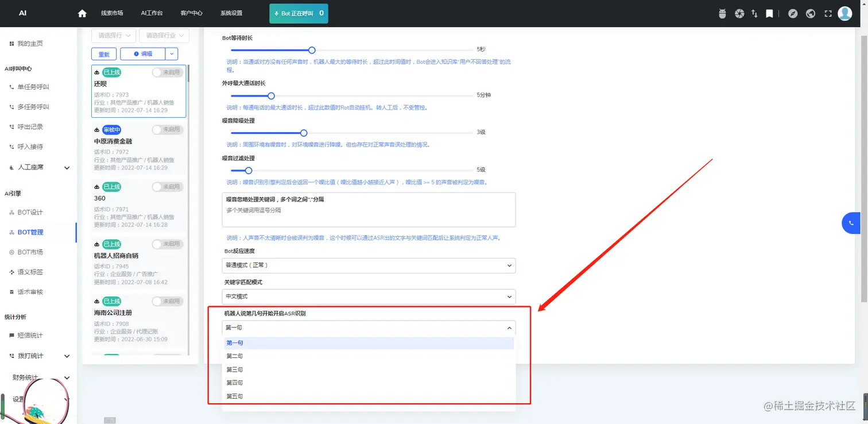The height and width of the screenshot is (424, 868).
Task: Click the bot icon on 中原消费金融 card
Action: point(96,130)
